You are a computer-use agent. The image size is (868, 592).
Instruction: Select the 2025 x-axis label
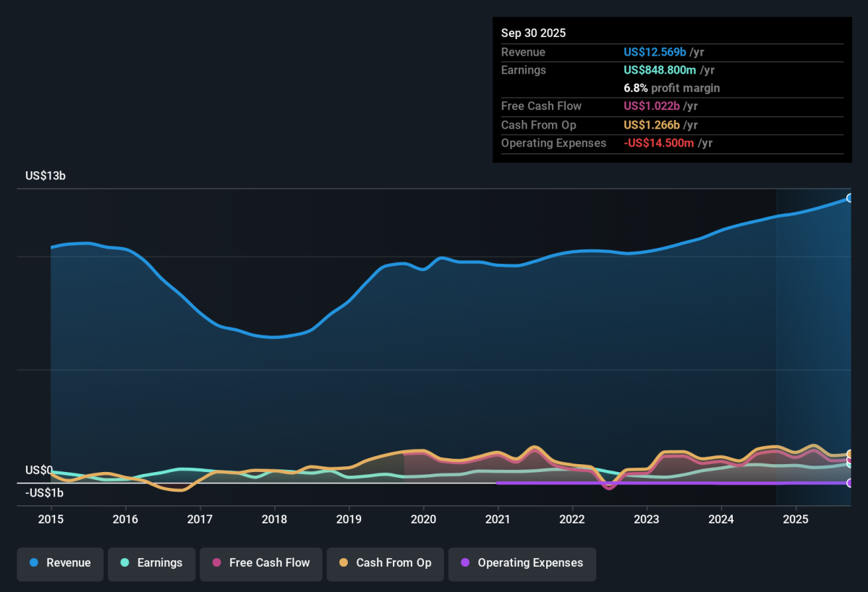click(796, 519)
